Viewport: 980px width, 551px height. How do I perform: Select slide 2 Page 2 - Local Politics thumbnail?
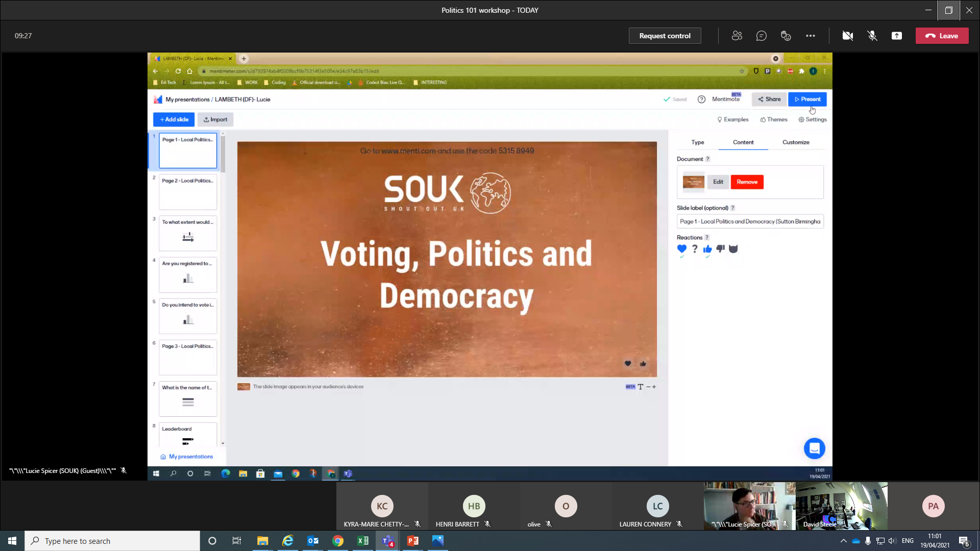[187, 192]
